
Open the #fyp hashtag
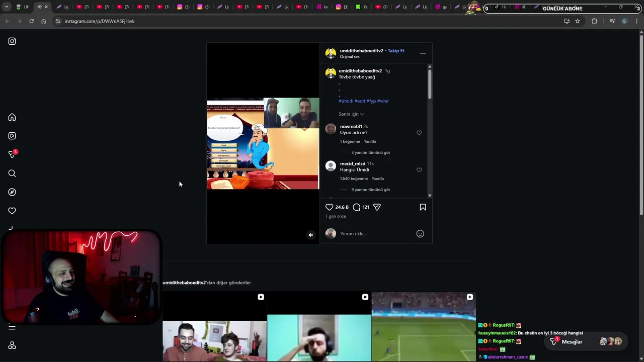371,101
